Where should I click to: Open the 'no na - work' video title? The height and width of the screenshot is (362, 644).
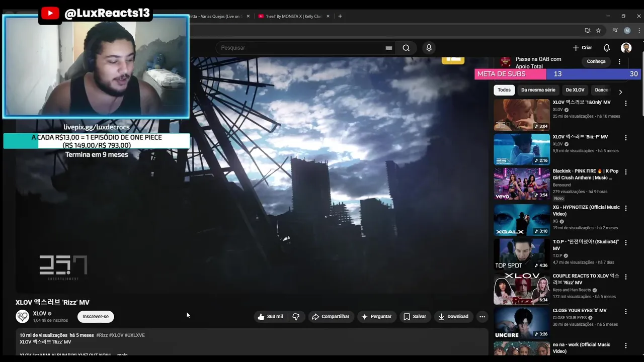click(x=582, y=348)
